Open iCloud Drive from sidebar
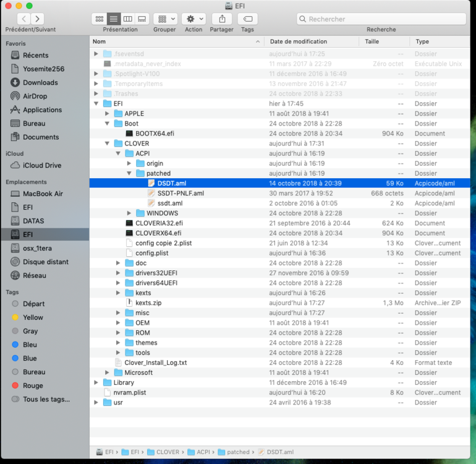 point(42,166)
